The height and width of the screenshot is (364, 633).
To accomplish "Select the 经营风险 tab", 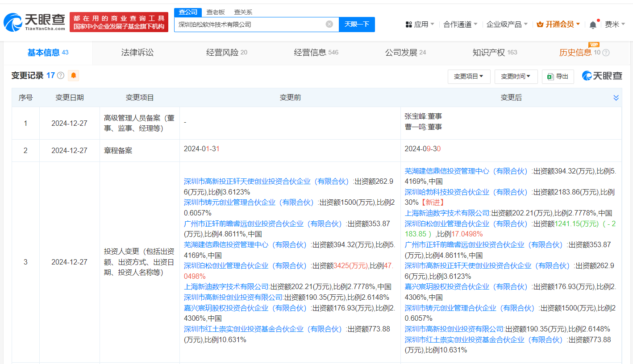I will click(227, 53).
